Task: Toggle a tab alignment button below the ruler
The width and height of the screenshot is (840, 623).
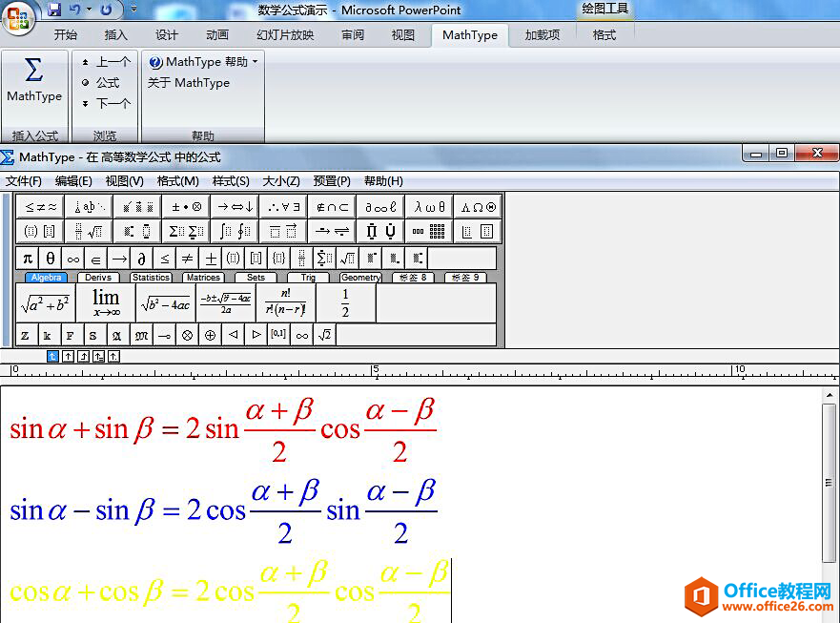Action: (67, 355)
